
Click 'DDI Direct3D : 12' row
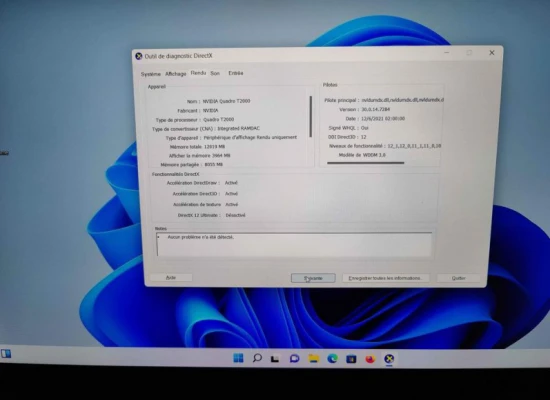pyautogui.click(x=347, y=137)
